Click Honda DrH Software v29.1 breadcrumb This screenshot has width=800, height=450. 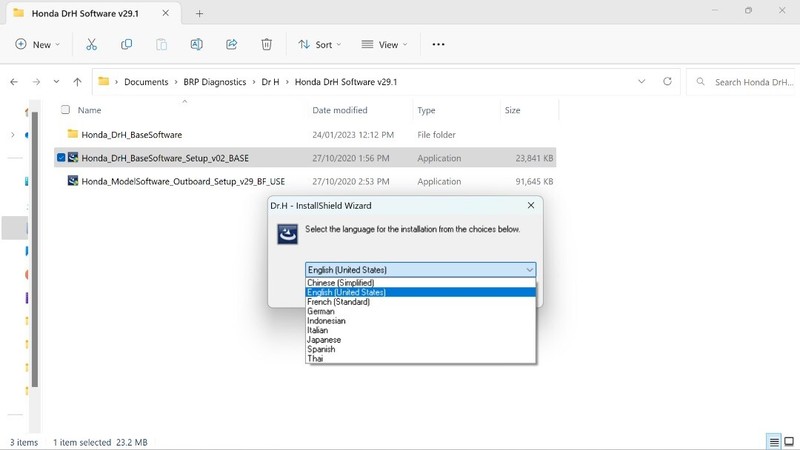(x=346, y=82)
